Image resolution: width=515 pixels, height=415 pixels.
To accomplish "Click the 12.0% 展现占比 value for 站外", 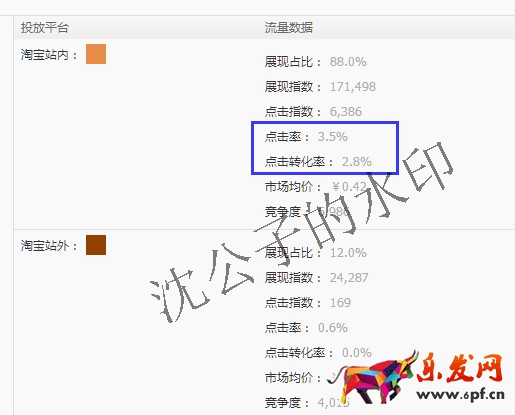I will [348, 253].
